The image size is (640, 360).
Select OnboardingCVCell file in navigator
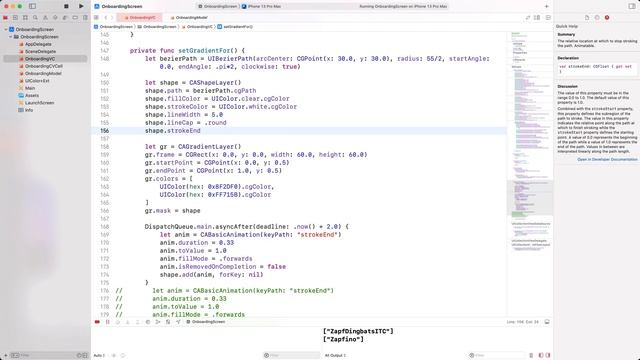44,66
